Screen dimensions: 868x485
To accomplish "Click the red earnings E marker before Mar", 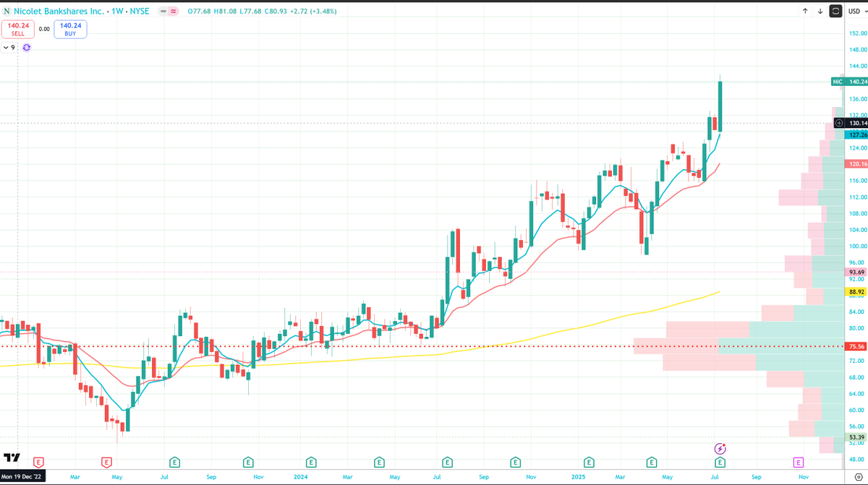I will pyautogui.click(x=38, y=461).
